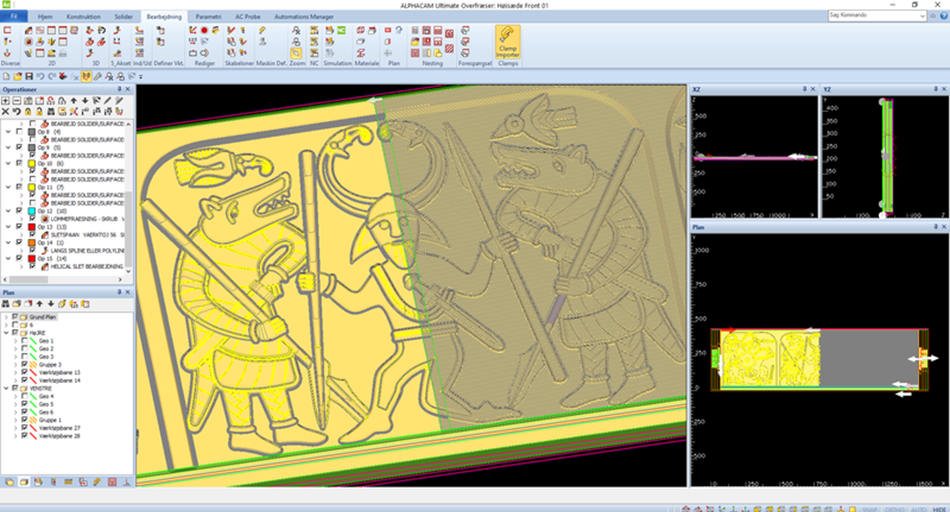This screenshot has height=512, width=950.
Task: Close the YZ view panel
Action: point(944,89)
